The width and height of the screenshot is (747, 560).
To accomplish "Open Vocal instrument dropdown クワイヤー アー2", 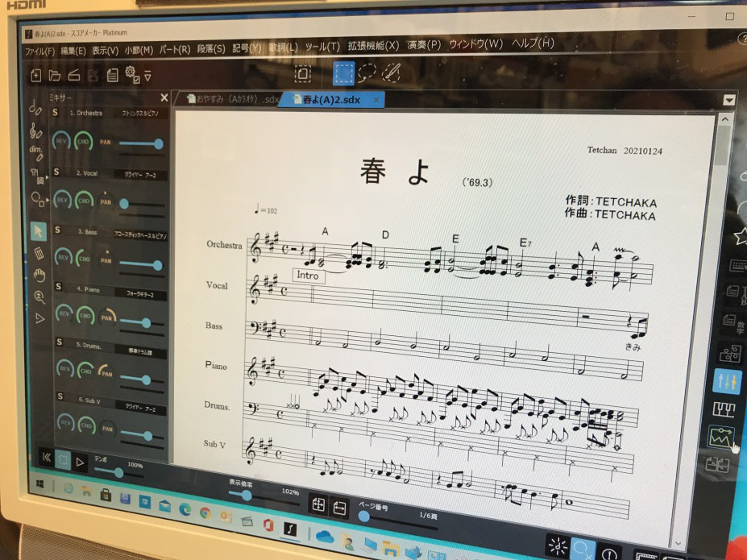I will pyautogui.click(x=140, y=175).
